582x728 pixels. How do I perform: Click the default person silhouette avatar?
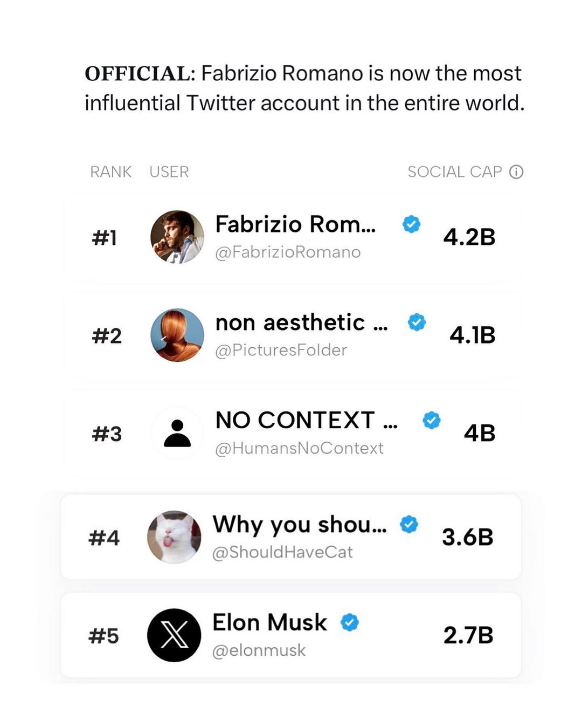177,433
